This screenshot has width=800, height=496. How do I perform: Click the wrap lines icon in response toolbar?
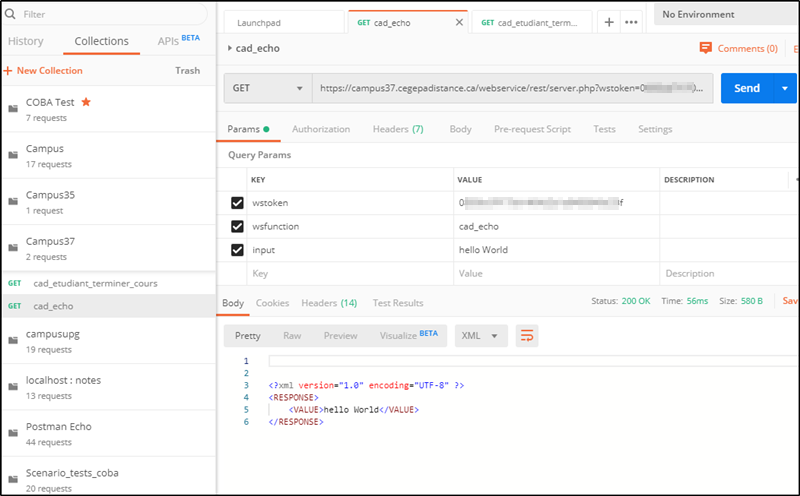[527, 336]
